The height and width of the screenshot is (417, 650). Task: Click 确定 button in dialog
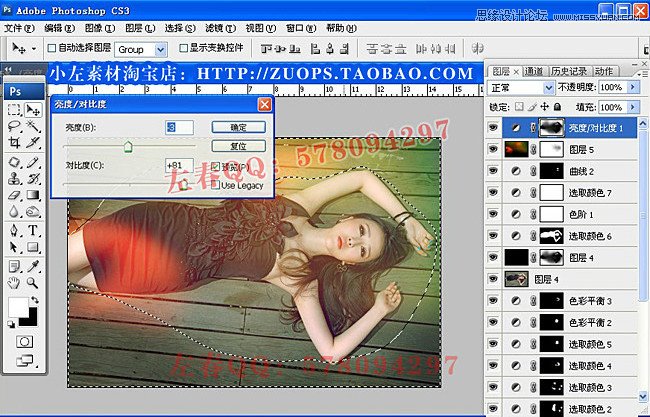pos(238,127)
